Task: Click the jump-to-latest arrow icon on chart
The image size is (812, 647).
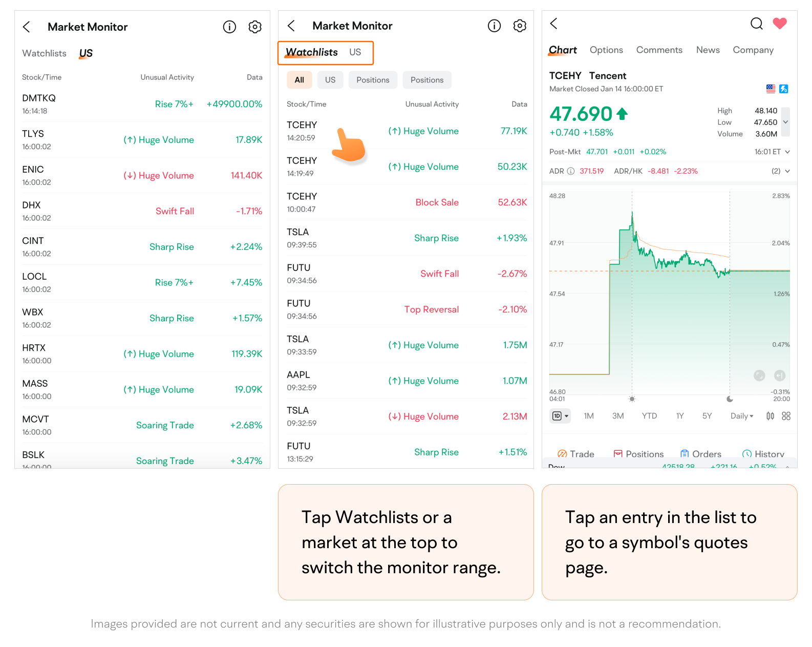Action: 779,375
